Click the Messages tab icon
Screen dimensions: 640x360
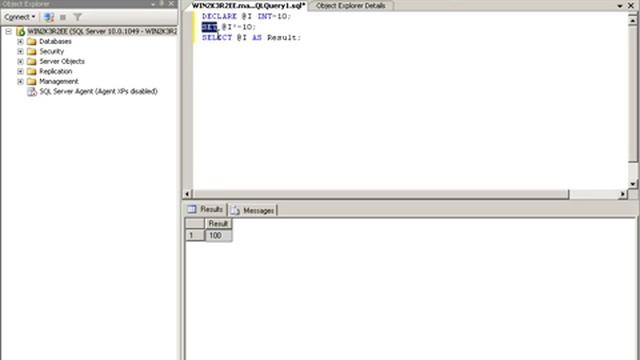235,211
